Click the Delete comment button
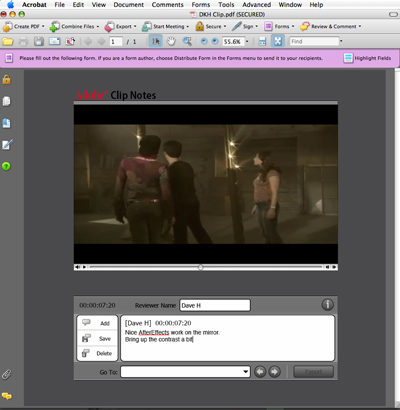The width and height of the screenshot is (400, 410). point(97,353)
